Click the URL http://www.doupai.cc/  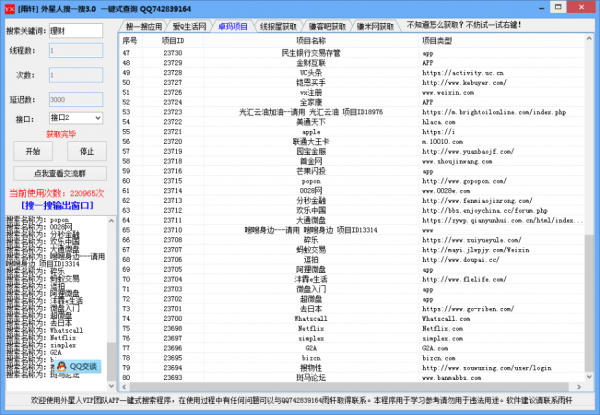click(461, 260)
